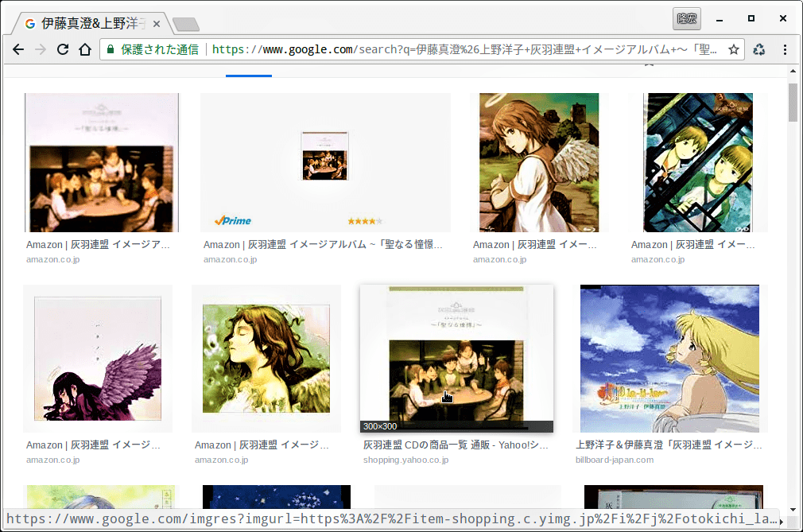Screen dimensions: 803x532
Task: Open thumbnail of winged girl leaning on wall
Action: (539, 163)
